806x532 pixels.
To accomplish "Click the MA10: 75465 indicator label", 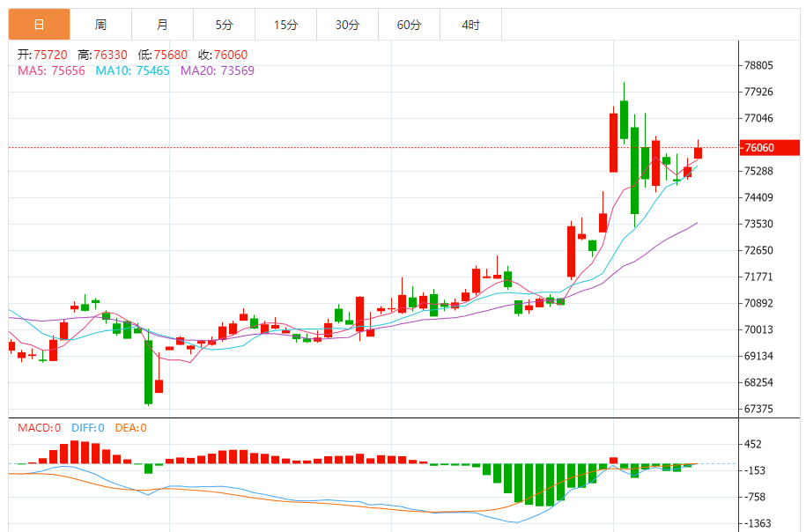I will tap(133, 71).
